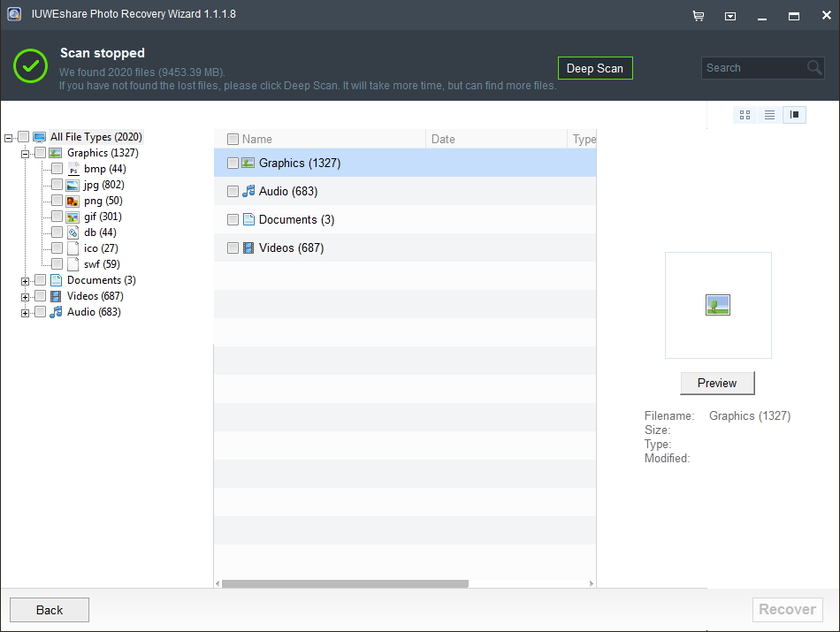Check the Graphics (1327) list row checkbox
This screenshot has height=632, width=840.
point(233,163)
